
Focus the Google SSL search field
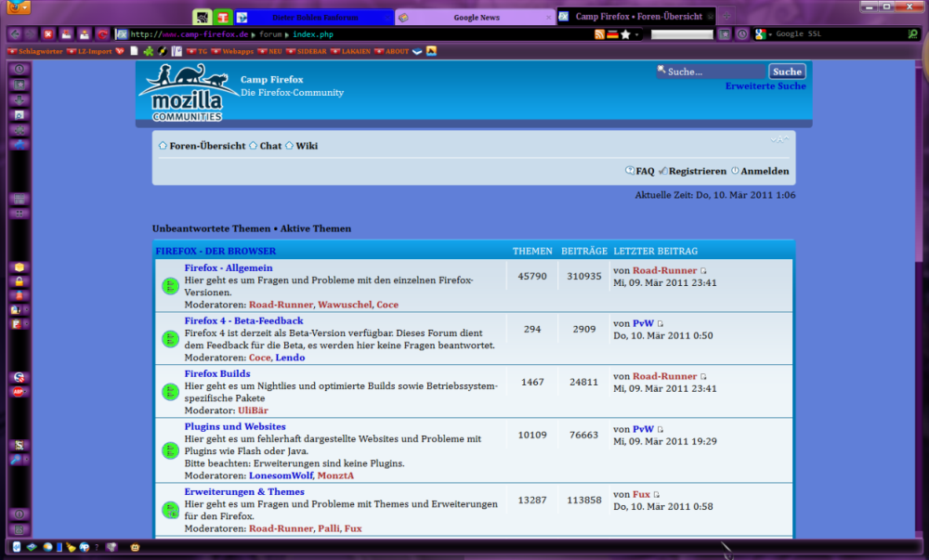click(x=838, y=34)
